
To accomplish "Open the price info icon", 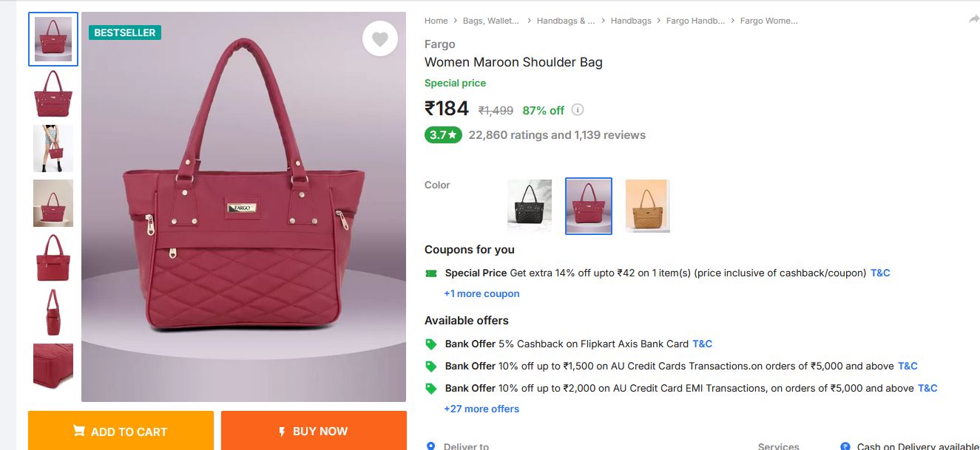I will coord(578,110).
